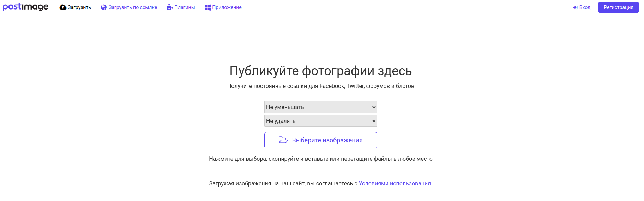The image size is (644, 201).
Task: Open Загрузить по ссылке page
Action: click(x=129, y=7)
